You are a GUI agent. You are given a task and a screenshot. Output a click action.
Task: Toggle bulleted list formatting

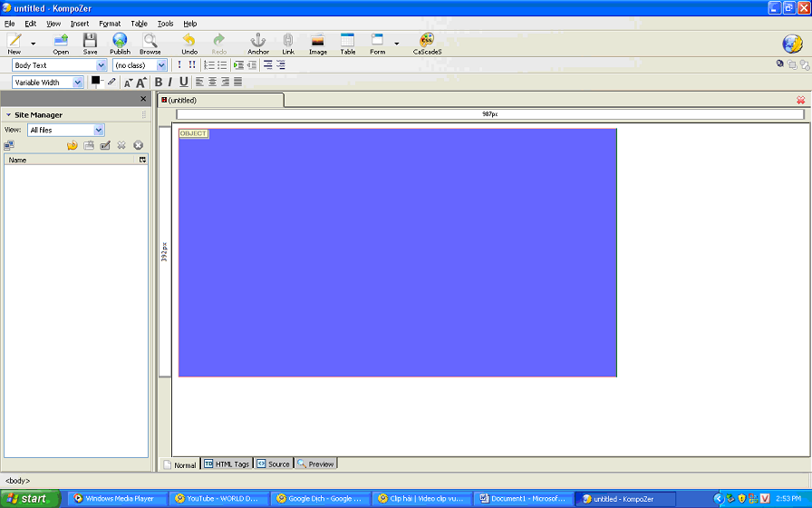222,64
